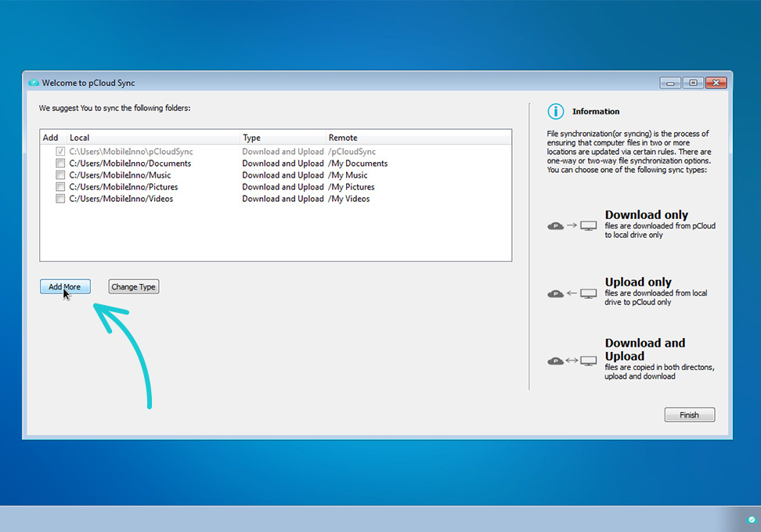Click the Upload only heading
The image size is (761, 532).
pos(638,282)
